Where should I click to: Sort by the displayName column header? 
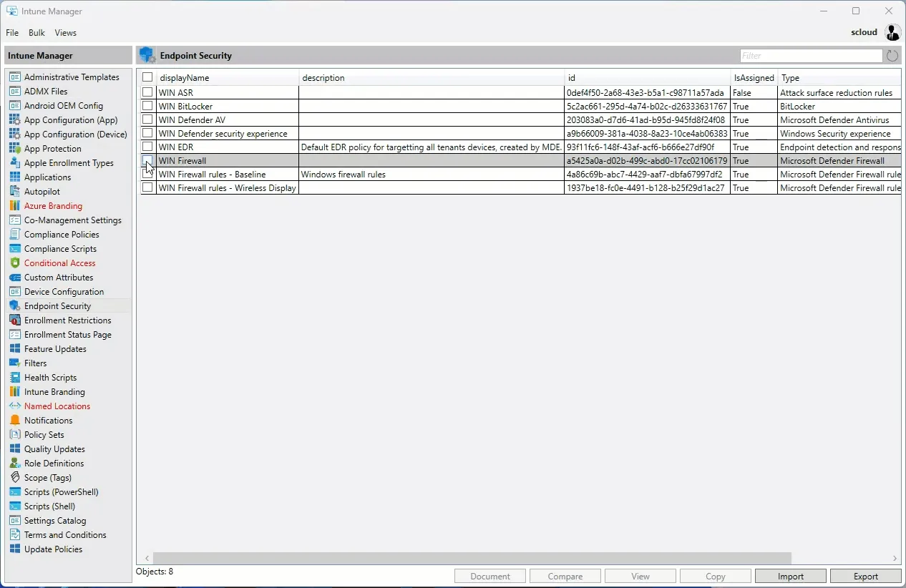pyautogui.click(x=228, y=77)
